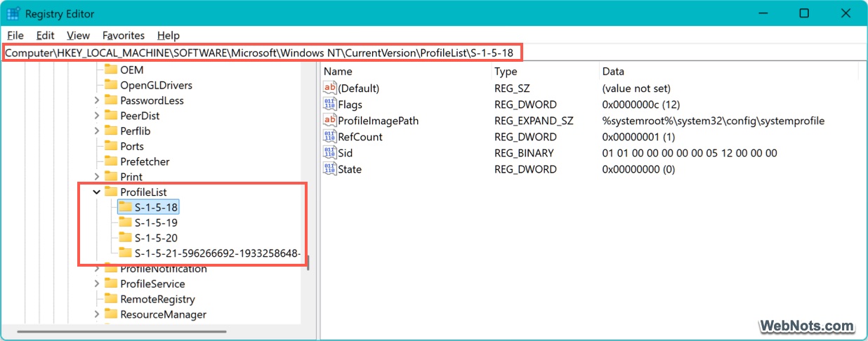Open the Edit menu
Image resolution: width=868 pixels, height=341 pixels.
(x=45, y=35)
